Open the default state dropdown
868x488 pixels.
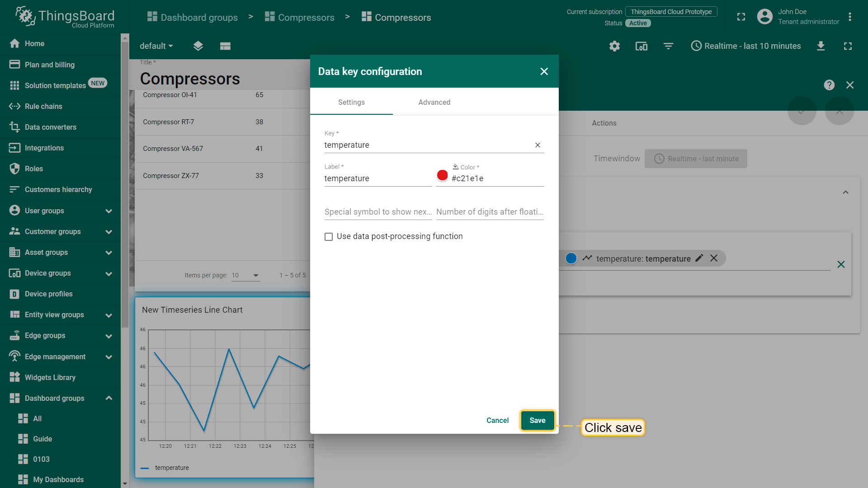point(156,46)
